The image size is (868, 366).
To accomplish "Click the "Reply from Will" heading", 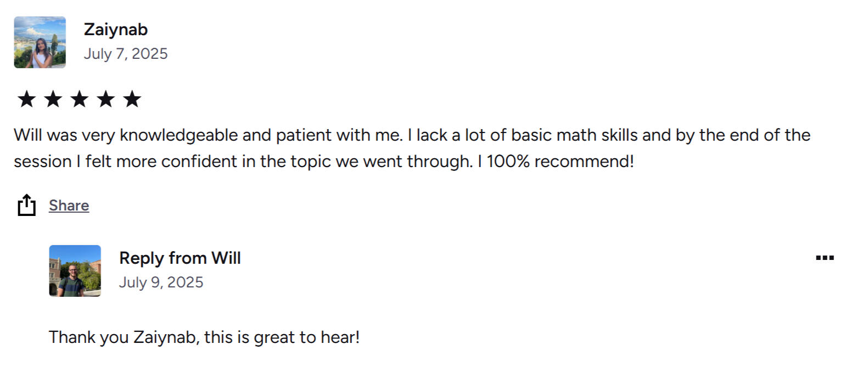I will [180, 258].
